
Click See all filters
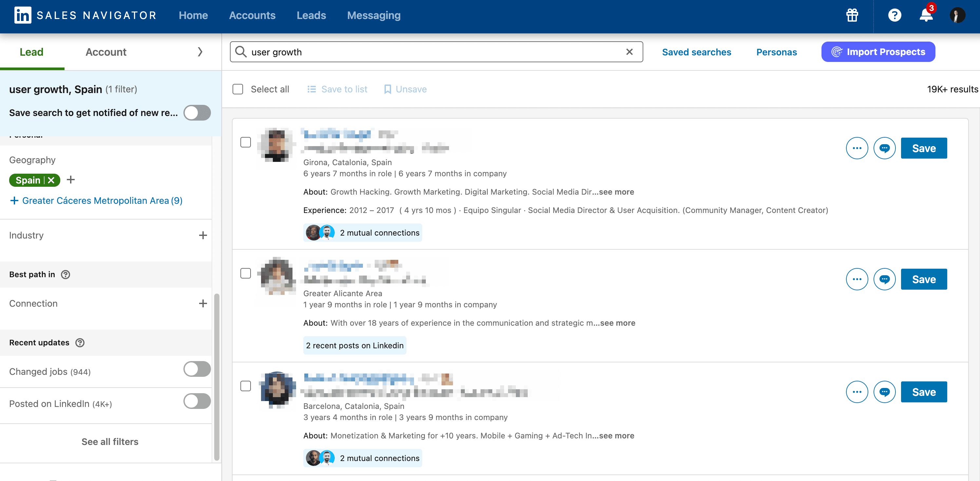pyautogui.click(x=110, y=441)
